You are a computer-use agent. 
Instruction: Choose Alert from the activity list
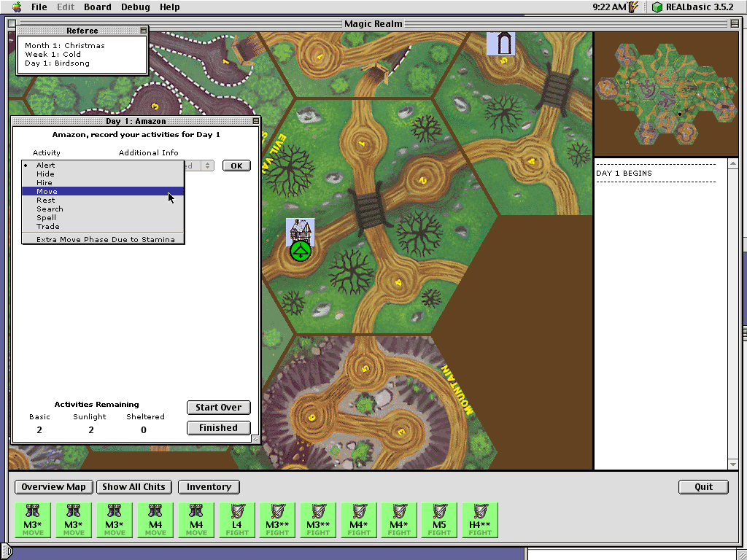103,166
